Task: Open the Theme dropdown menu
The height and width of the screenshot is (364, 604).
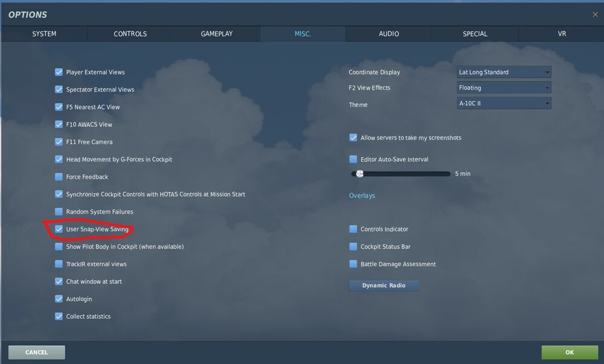Action: tap(504, 103)
